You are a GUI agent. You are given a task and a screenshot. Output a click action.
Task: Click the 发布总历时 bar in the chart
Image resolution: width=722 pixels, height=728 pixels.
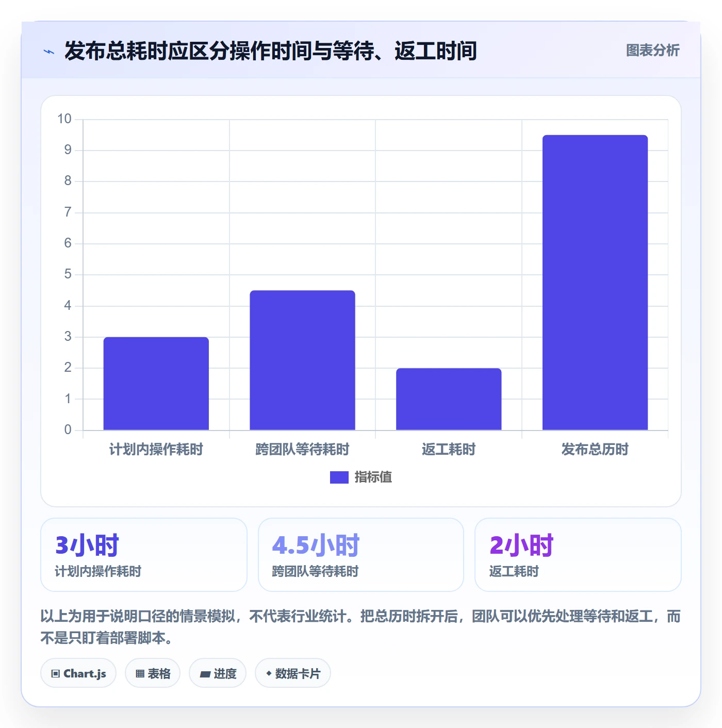[x=595, y=283]
